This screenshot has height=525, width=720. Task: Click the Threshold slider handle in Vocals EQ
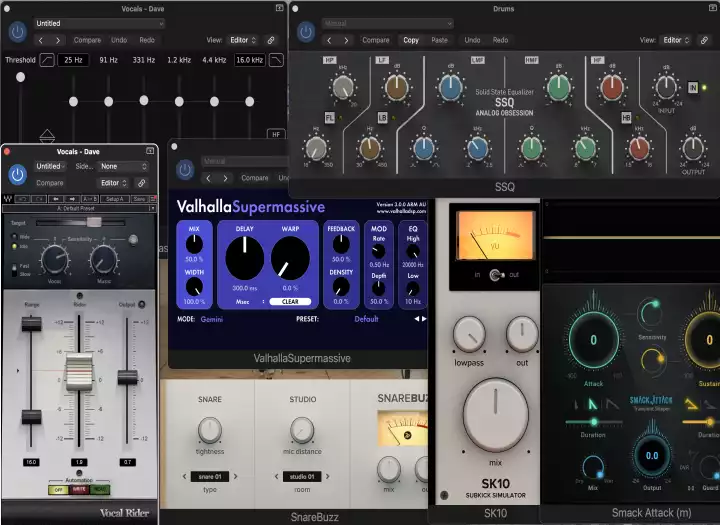pos(20,77)
